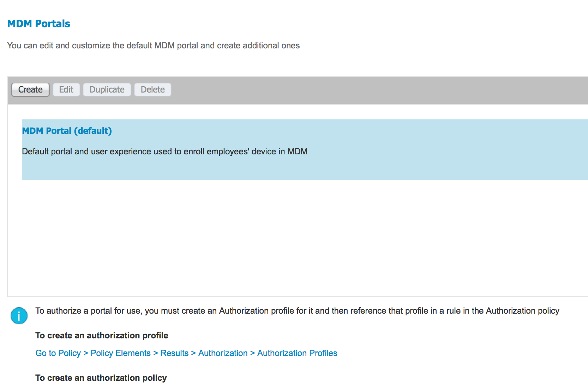588x385 pixels.
Task: Delete the selected portal
Action: [x=152, y=90]
